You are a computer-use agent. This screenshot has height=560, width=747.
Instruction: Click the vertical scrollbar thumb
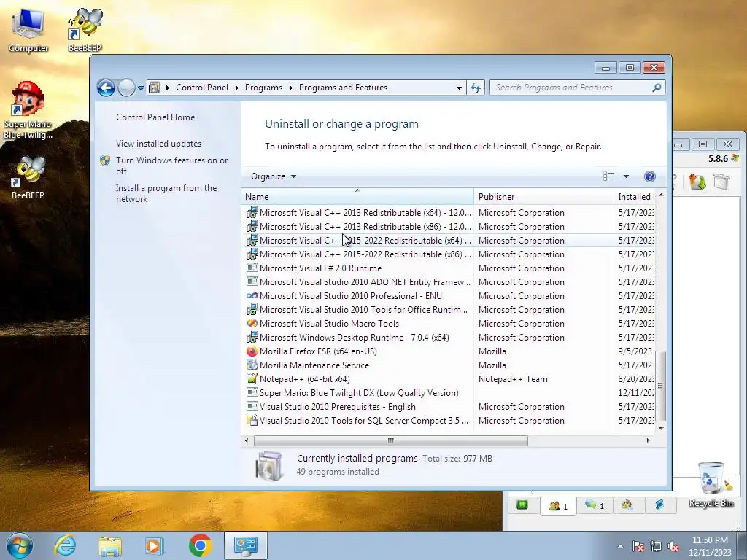click(660, 386)
